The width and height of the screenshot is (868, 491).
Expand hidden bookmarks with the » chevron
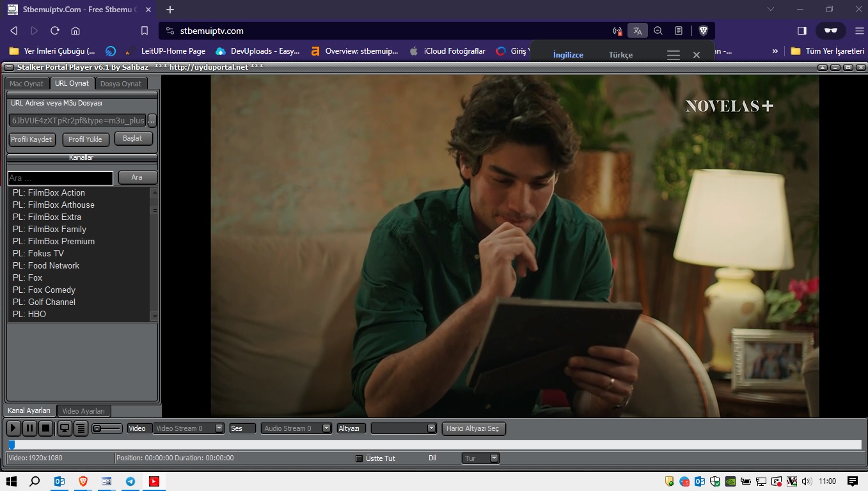(775, 51)
